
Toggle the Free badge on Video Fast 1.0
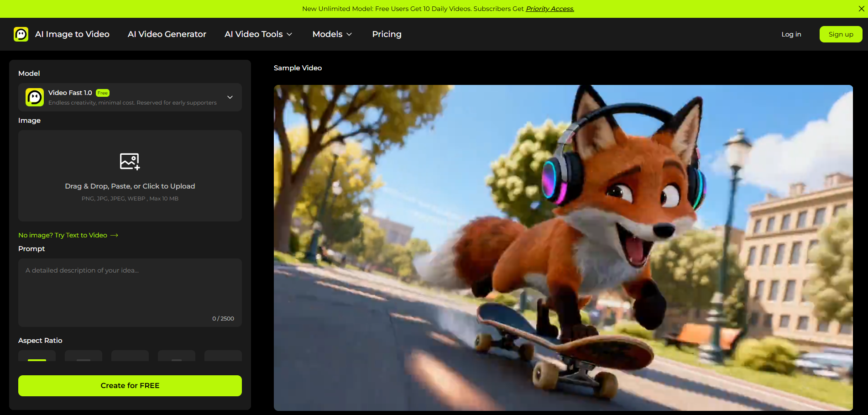click(102, 93)
